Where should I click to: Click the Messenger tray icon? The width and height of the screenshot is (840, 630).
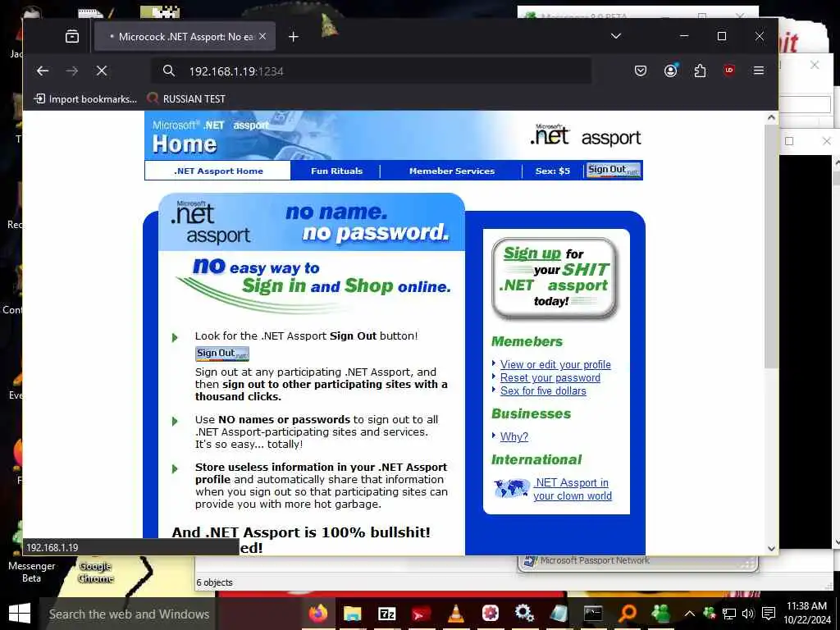710,614
